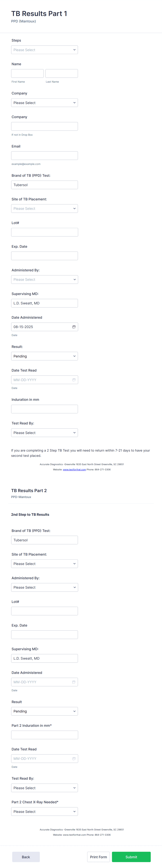Open the Part 2 Date Administered calendar icon
This screenshot has width=162, height=868.
74,682
